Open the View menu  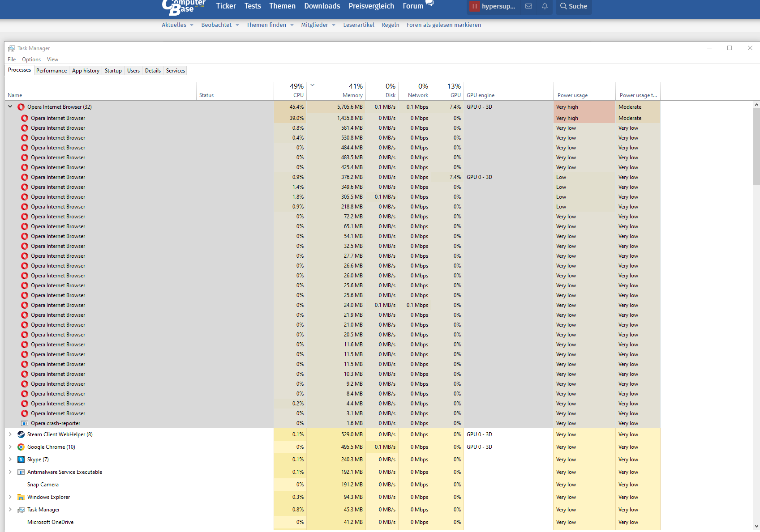click(x=52, y=60)
